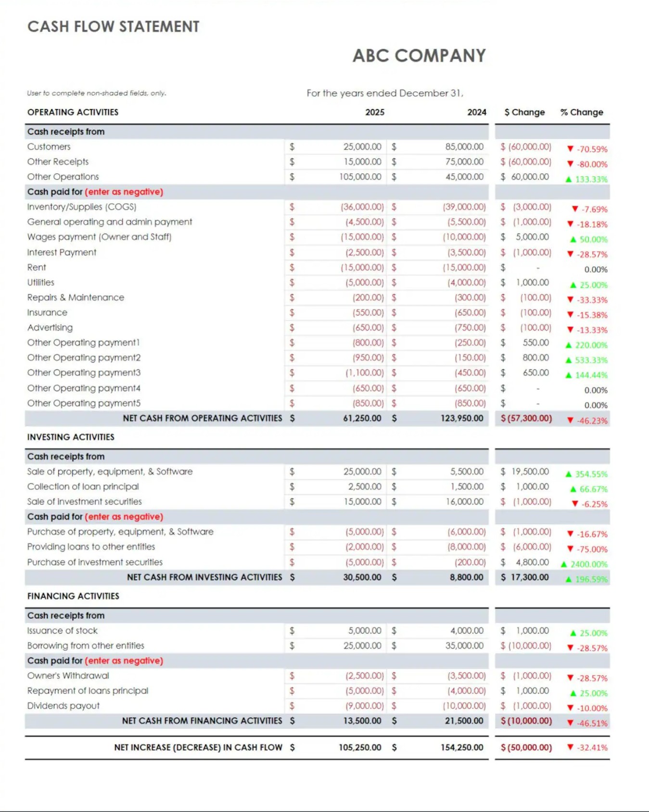Image resolution: width=649 pixels, height=812 pixels.
Task: Click the red down arrow beside -32.41%
Action: [570, 748]
